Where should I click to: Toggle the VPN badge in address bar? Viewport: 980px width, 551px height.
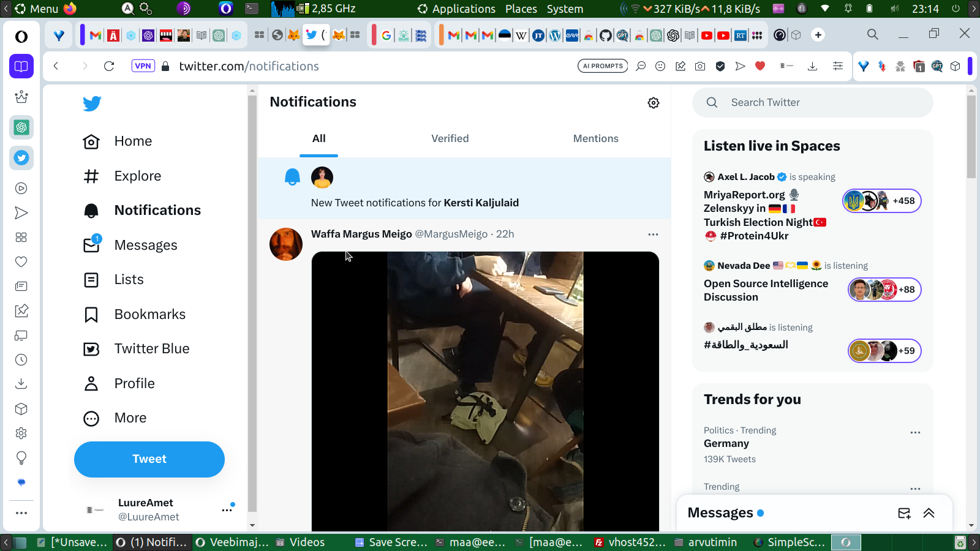pos(143,66)
